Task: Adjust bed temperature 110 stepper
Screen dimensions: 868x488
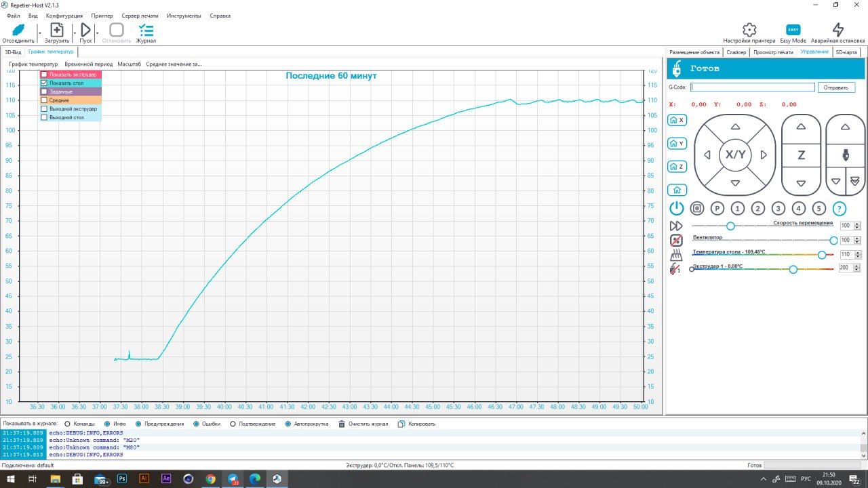Action: pyautogui.click(x=857, y=255)
